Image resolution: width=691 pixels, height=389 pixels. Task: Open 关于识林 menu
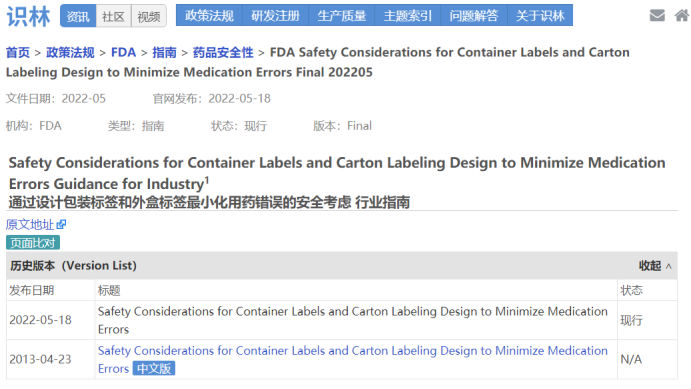coord(540,15)
